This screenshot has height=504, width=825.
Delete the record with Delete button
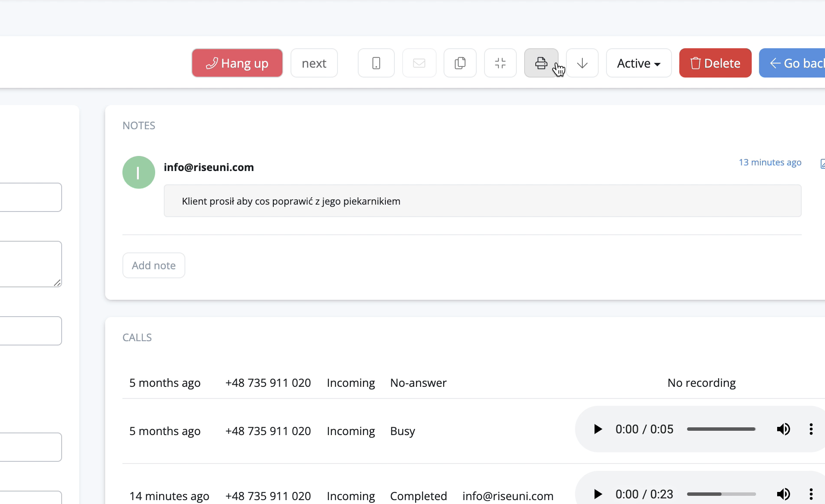[715, 63]
